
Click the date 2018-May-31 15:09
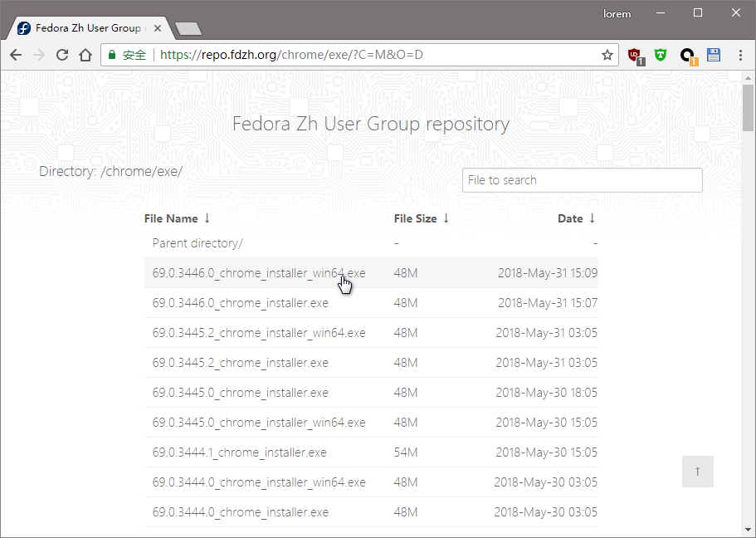[548, 273]
